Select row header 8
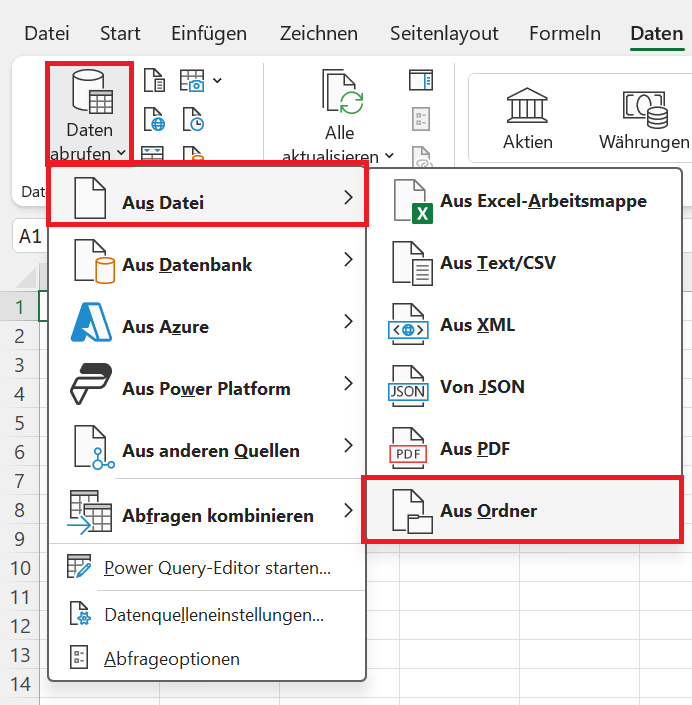Image resolution: width=692 pixels, height=705 pixels. pyautogui.click(x=19, y=510)
